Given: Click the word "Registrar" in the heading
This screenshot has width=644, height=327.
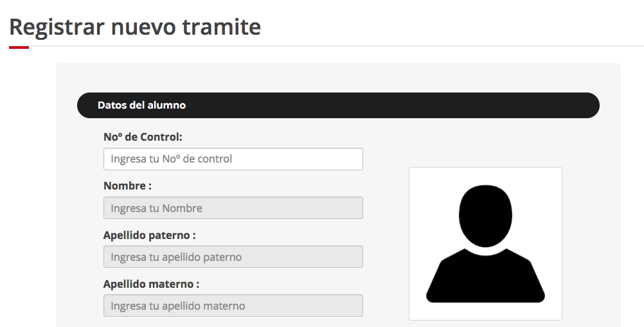Looking at the screenshot, I should click(57, 27).
